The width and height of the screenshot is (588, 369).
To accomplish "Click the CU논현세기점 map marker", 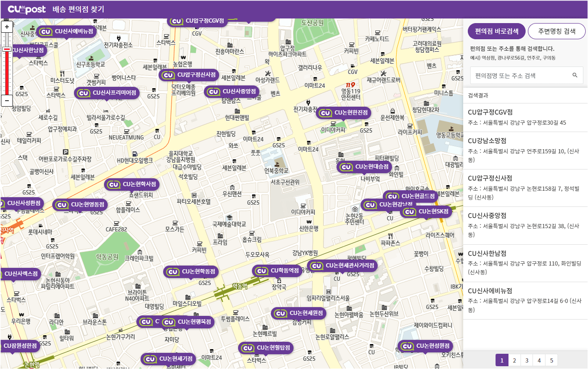I will point(169,359).
